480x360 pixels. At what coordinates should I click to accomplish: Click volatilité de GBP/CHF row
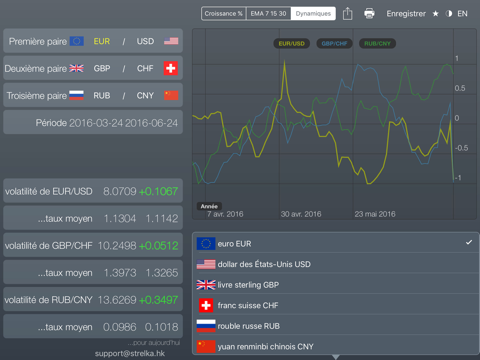[x=93, y=245]
